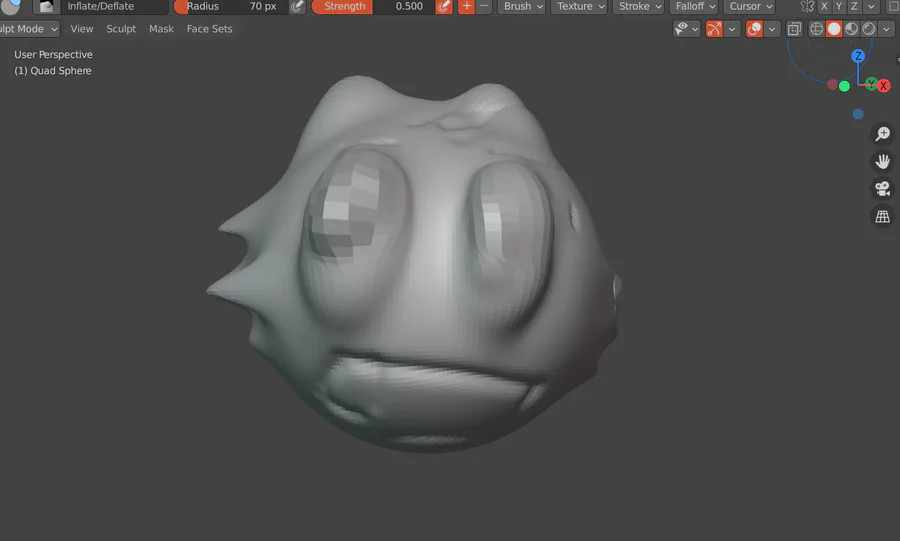Toggle viewport gizmos display

coord(714,29)
